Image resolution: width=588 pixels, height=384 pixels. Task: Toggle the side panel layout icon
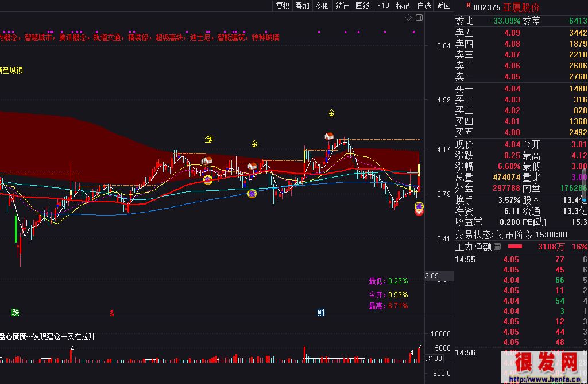419,18
